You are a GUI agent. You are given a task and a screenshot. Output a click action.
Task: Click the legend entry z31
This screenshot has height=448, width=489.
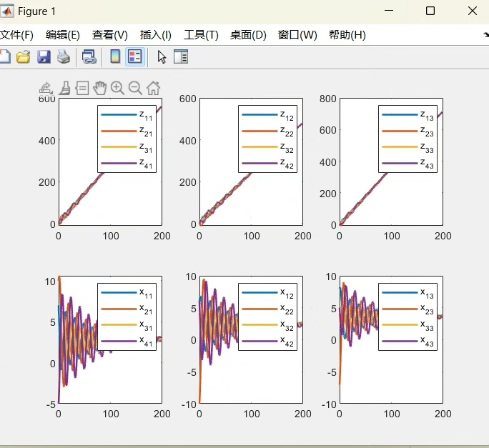(x=146, y=147)
